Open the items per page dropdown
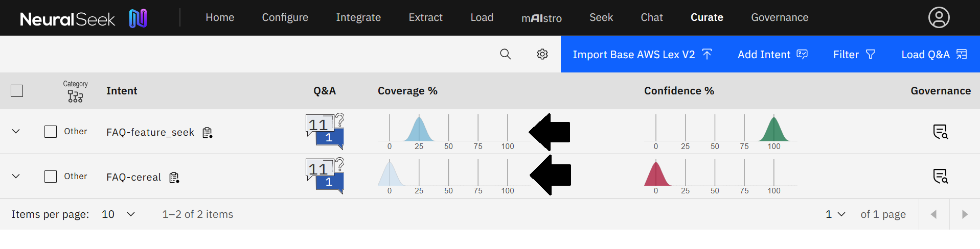Screen dimensions: 980x249 [119, 214]
